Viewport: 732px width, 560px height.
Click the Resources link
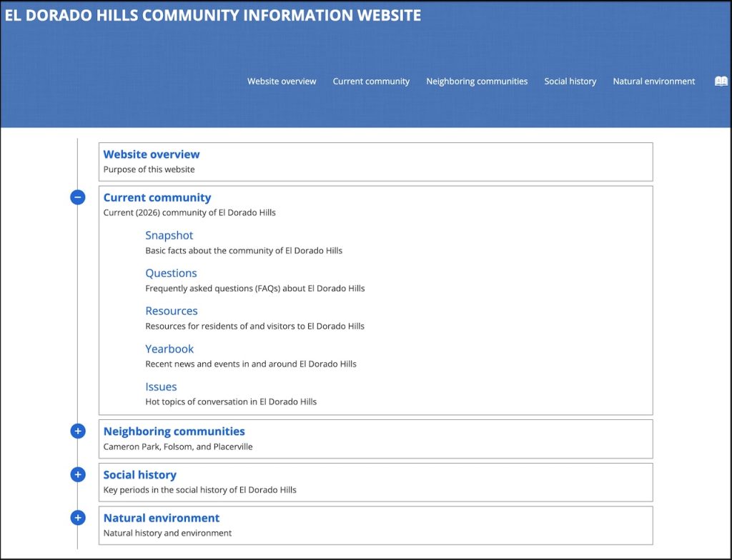click(172, 311)
